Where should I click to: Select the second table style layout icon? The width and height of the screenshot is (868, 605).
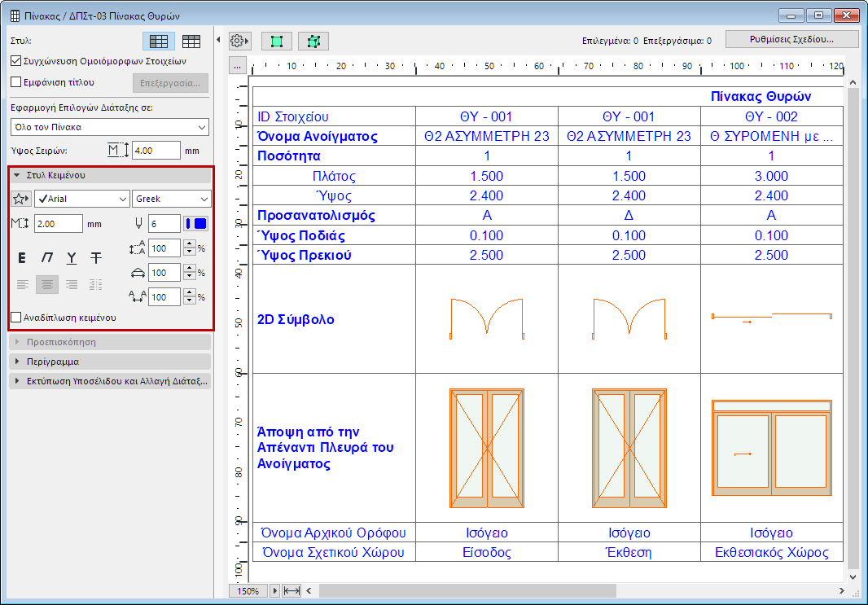pos(191,41)
